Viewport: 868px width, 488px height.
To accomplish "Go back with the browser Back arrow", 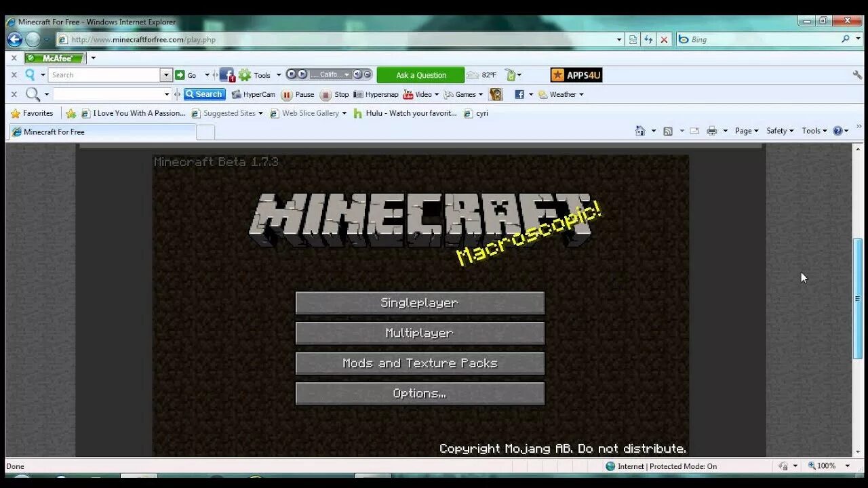I will 15,39.
